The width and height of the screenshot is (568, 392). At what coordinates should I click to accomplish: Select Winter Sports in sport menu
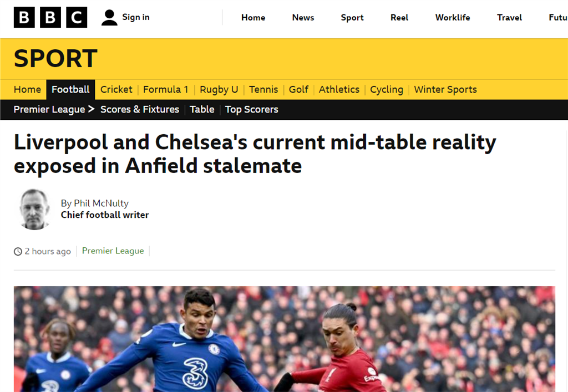click(445, 89)
